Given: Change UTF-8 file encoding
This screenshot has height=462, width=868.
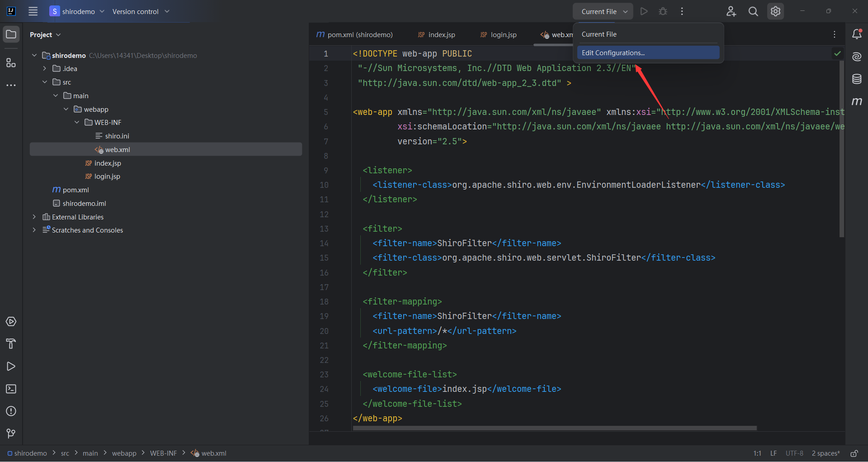Looking at the screenshot, I should coord(794,453).
